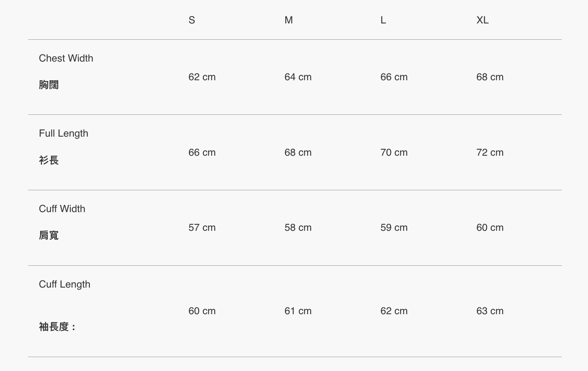Click the XL size column header

(482, 20)
